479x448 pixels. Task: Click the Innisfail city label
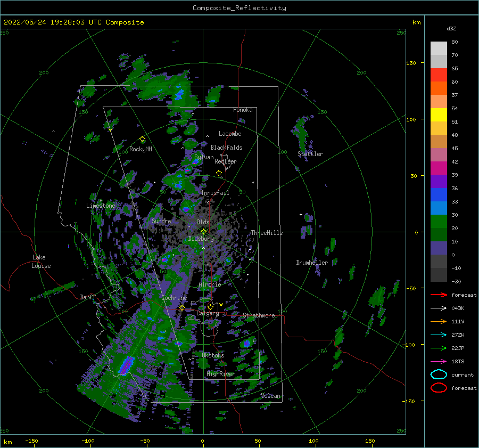pos(216,193)
